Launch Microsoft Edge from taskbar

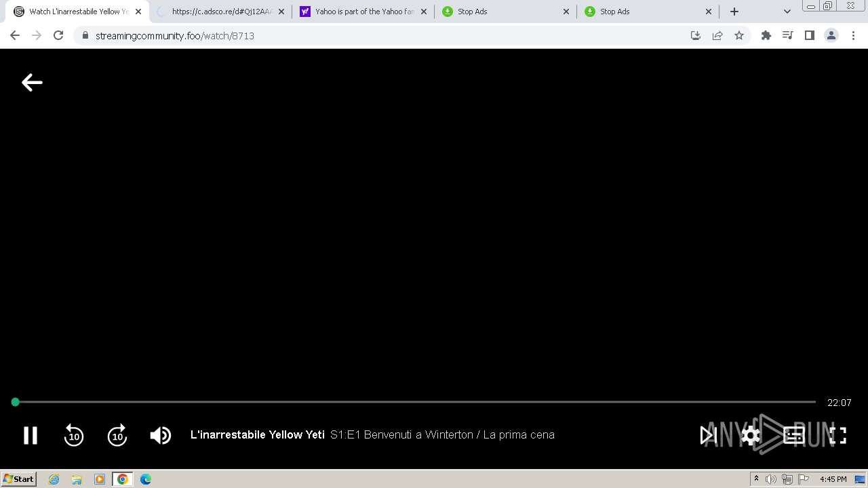[146, 479]
